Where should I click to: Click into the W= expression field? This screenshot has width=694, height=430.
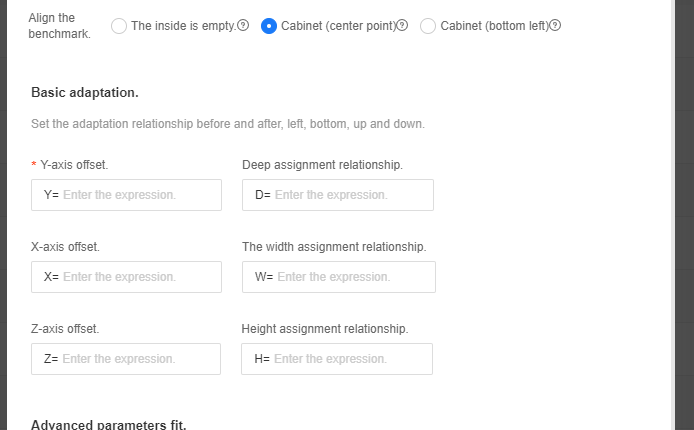tap(352, 277)
